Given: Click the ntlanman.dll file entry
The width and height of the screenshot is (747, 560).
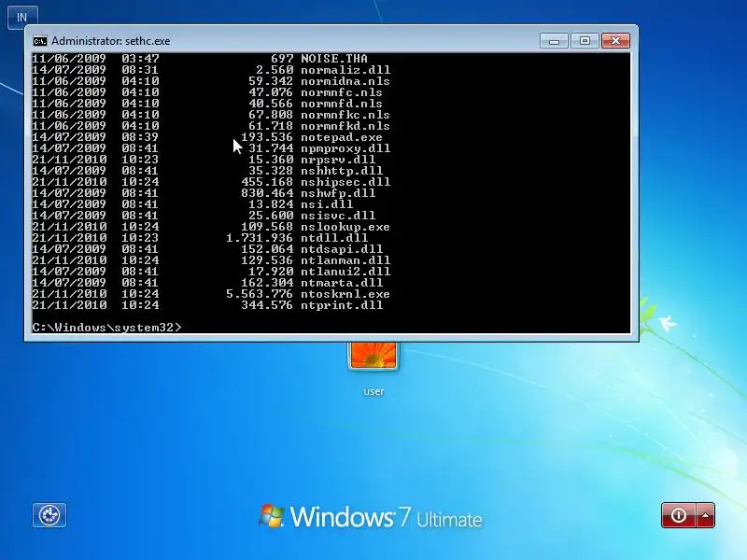Looking at the screenshot, I should click(345, 260).
